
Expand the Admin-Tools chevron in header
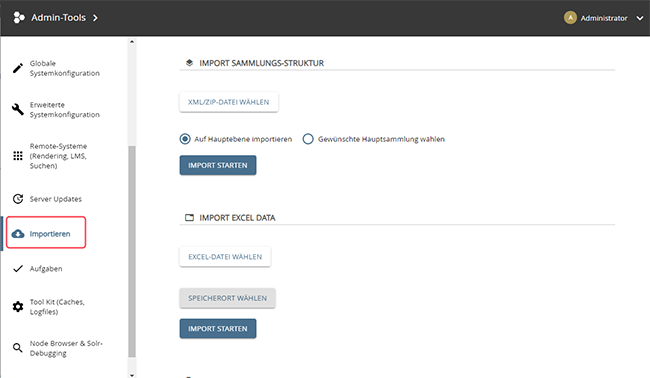pyautogui.click(x=95, y=18)
